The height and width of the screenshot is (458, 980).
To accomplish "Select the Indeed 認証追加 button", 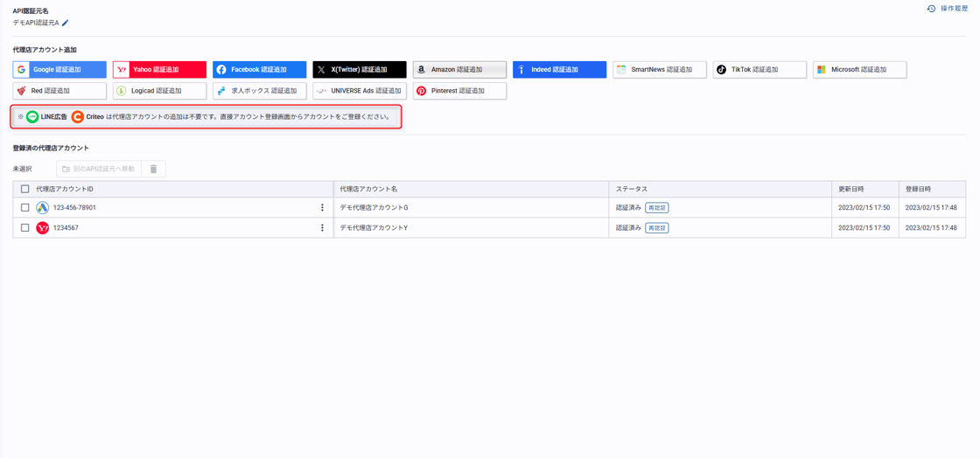I will coord(559,70).
